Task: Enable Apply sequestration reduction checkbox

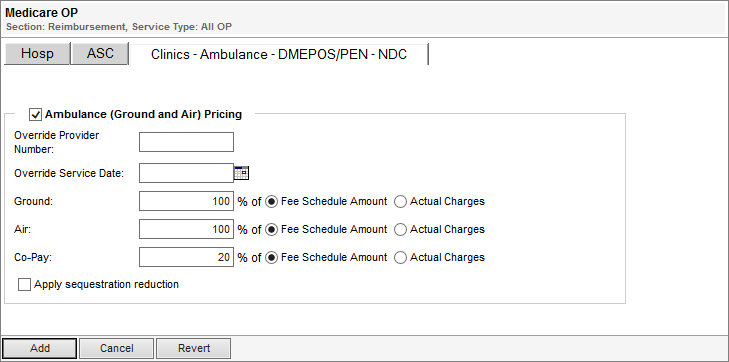Action: pyautogui.click(x=24, y=284)
